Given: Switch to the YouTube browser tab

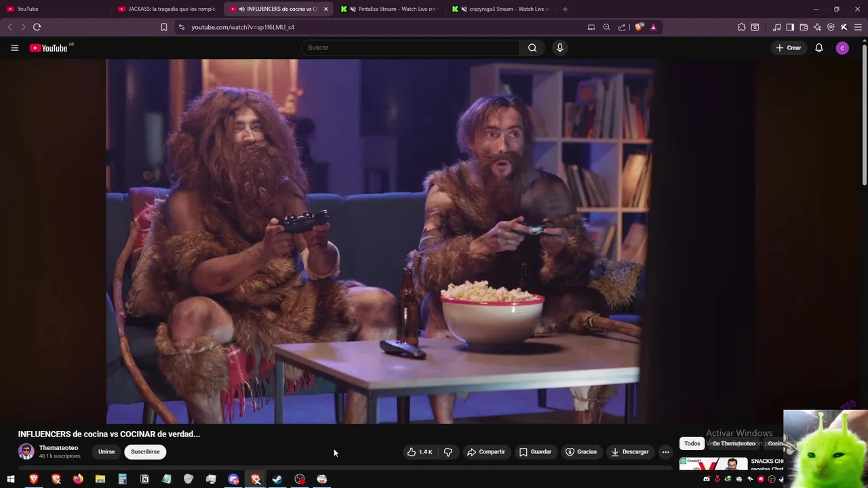Looking at the screenshot, I should click(54, 9).
